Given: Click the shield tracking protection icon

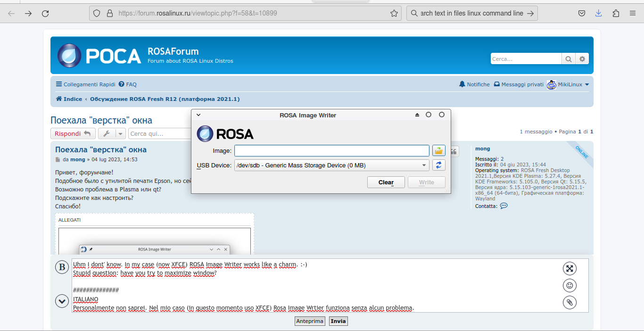Looking at the screenshot, I should [x=97, y=13].
